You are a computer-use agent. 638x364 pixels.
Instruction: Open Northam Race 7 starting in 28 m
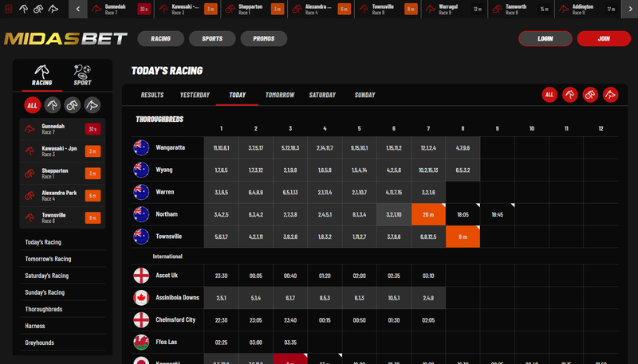[x=428, y=214]
